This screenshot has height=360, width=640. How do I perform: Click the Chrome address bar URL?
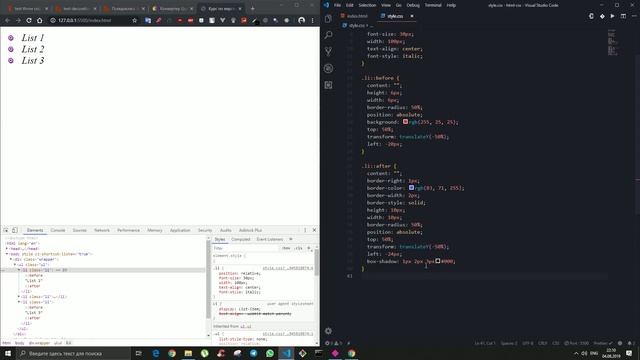click(x=84, y=20)
